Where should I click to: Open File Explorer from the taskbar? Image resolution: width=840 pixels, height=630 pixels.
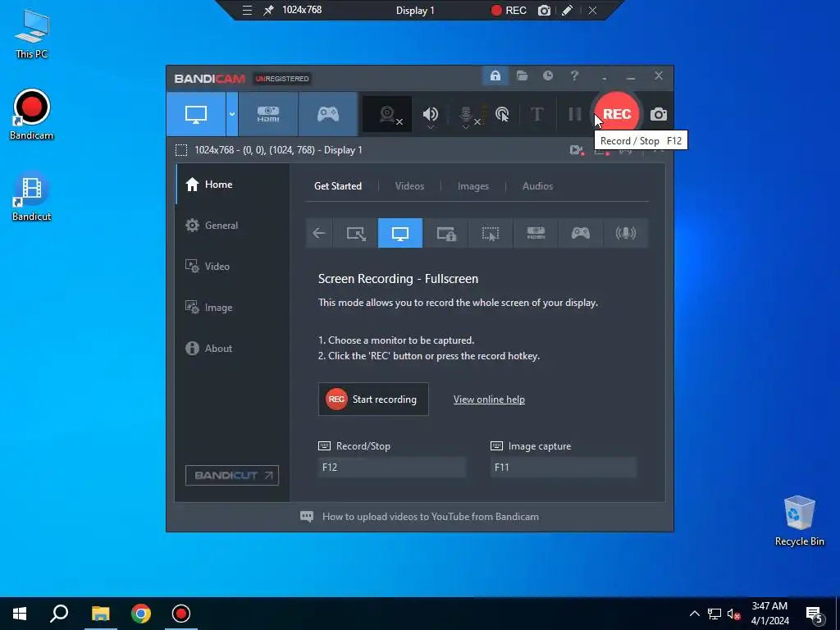(100, 614)
